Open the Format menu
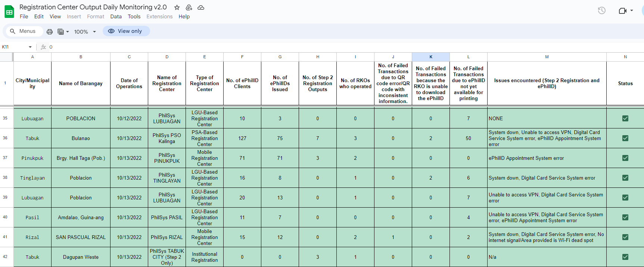 96,16
